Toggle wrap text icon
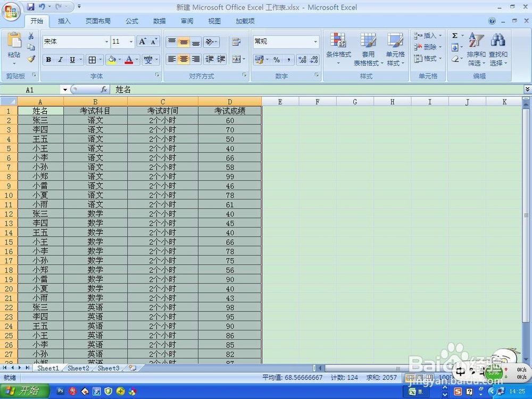 (236, 41)
